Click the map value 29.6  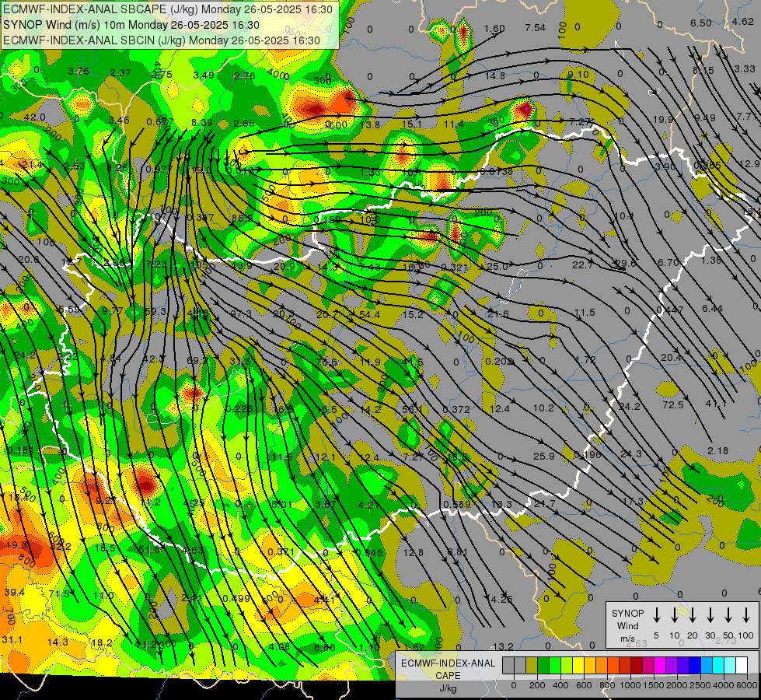[625, 264]
